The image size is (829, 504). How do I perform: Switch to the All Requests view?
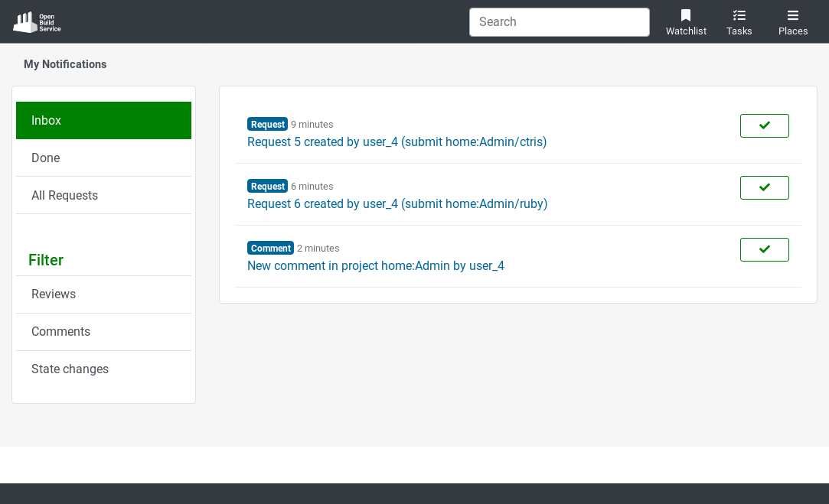coord(64,195)
